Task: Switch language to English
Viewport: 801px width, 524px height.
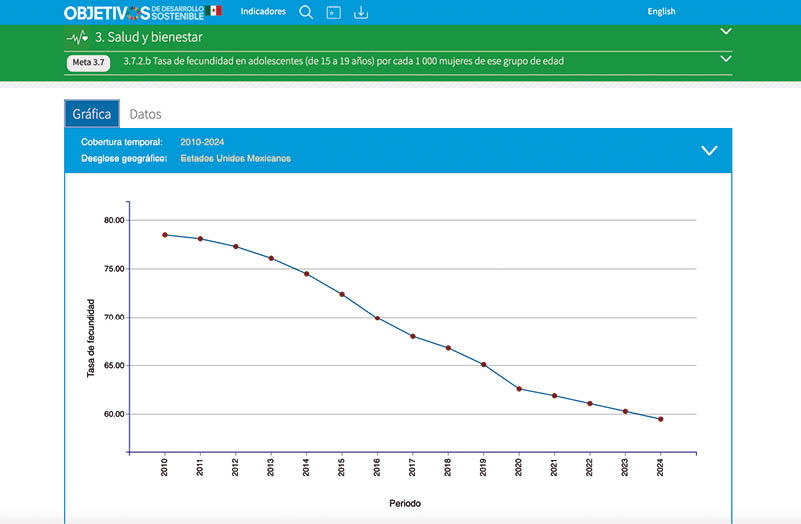Action: point(661,12)
